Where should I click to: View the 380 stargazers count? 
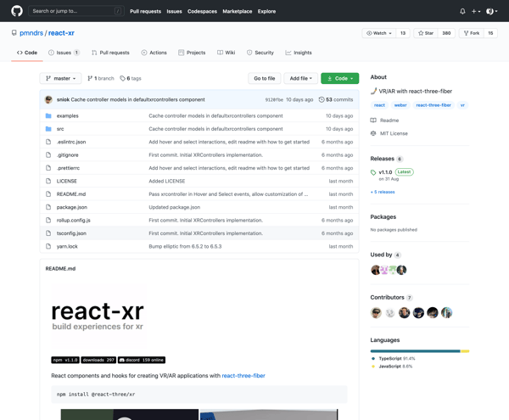click(446, 33)
